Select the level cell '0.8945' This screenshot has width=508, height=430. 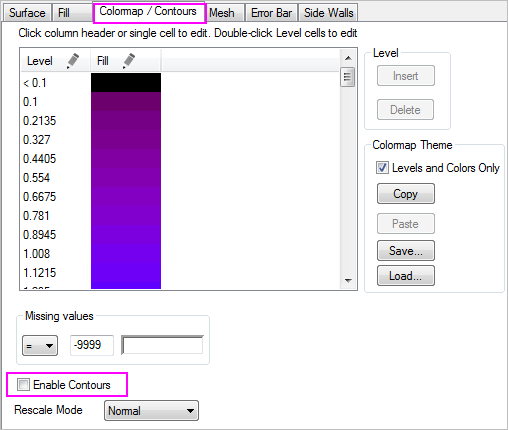click(x=39, y=235)
